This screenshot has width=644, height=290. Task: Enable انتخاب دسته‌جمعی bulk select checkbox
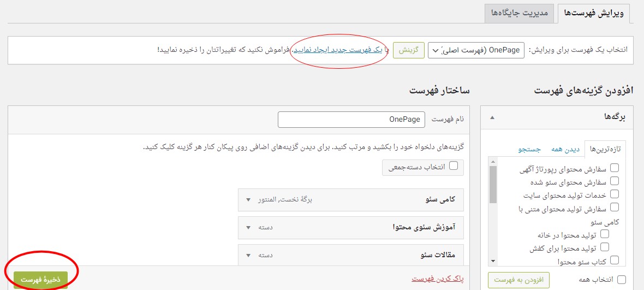(x=454, y=165)
